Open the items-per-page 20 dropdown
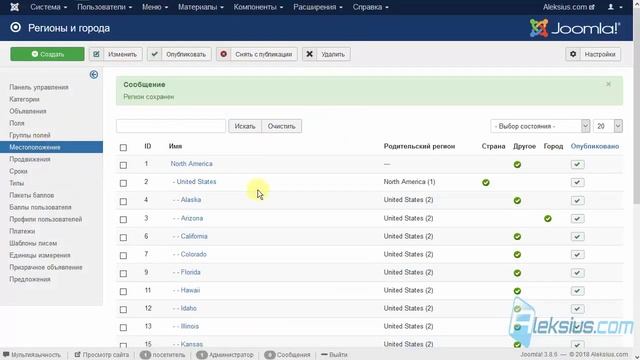640x360 pixels. pos(608,126)
